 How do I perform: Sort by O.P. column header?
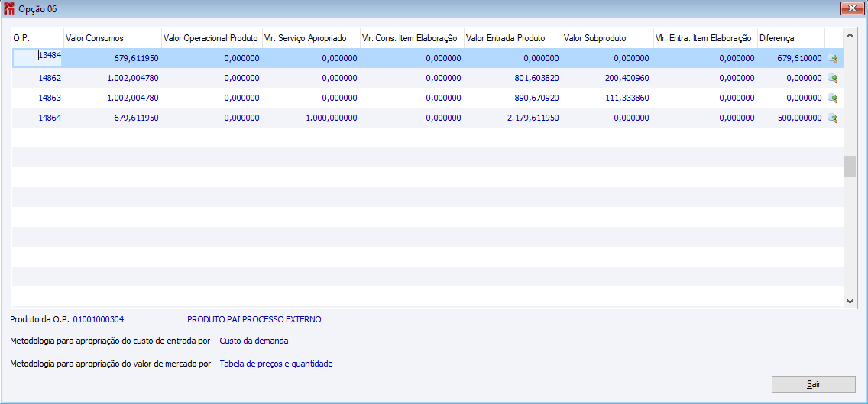37,38
